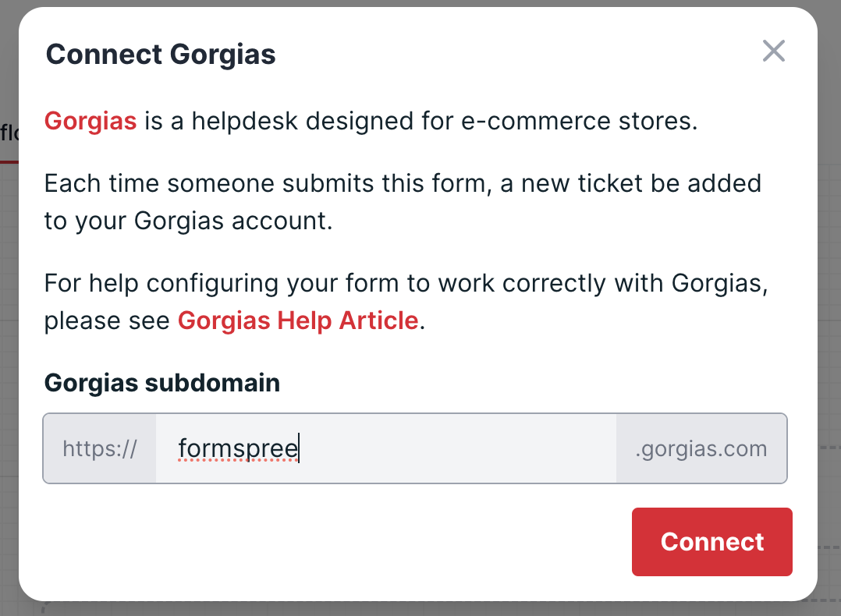Click the 'please see' text before the help link

pyautogui.click(x=108, y=320)
